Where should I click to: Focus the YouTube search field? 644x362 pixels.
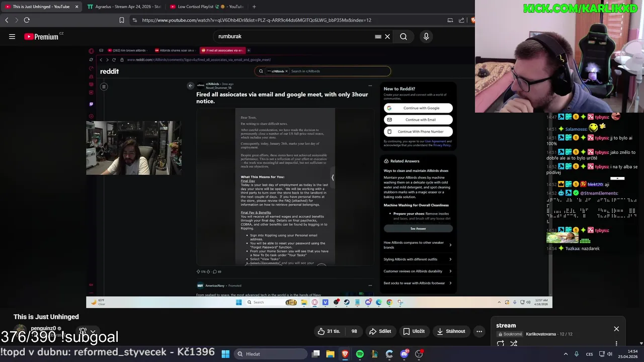pos(294,37)
